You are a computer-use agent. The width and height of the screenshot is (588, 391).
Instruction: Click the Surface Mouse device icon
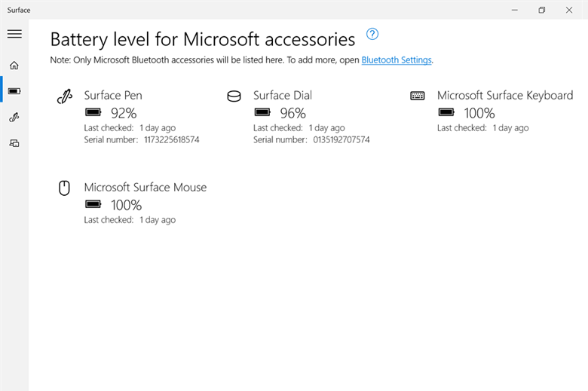pos(65,188)
